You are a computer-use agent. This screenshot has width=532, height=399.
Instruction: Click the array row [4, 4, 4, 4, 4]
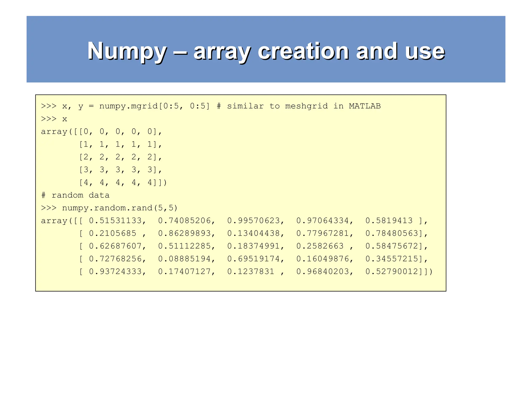point(118,183)
